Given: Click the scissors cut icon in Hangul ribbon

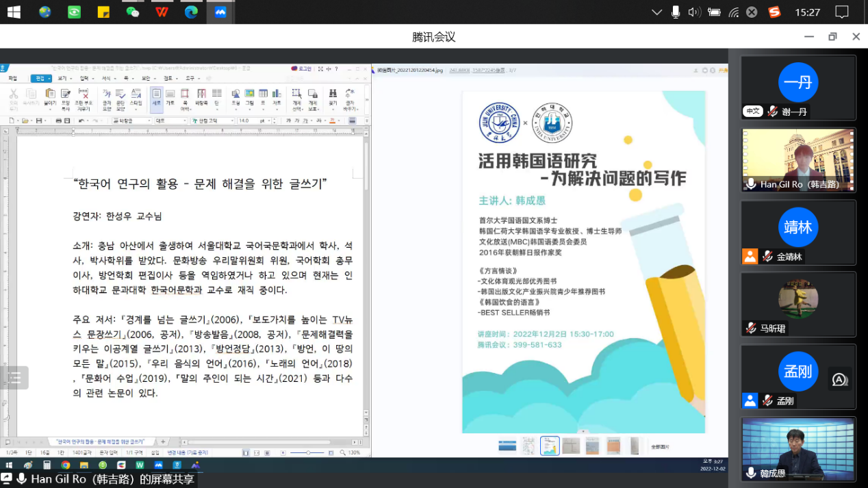Looking at the screenshot, I should 13,94.
